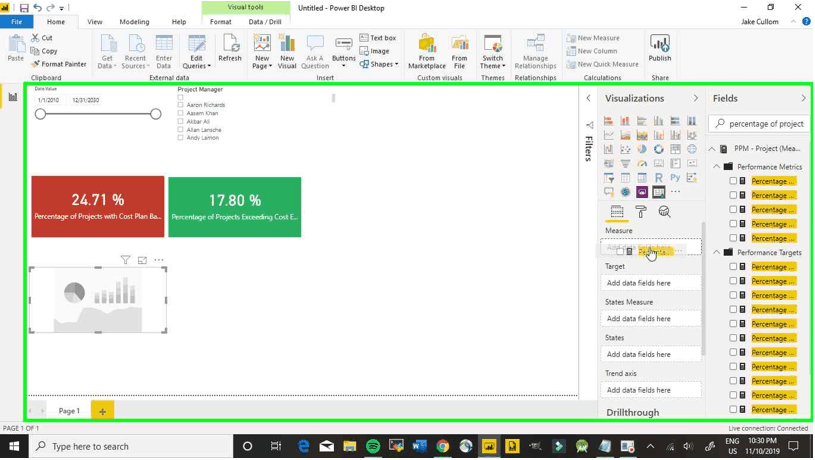Viewport: 815px width, 460px height.
Task: Click the right date slider handle
Action: [155, 114]
